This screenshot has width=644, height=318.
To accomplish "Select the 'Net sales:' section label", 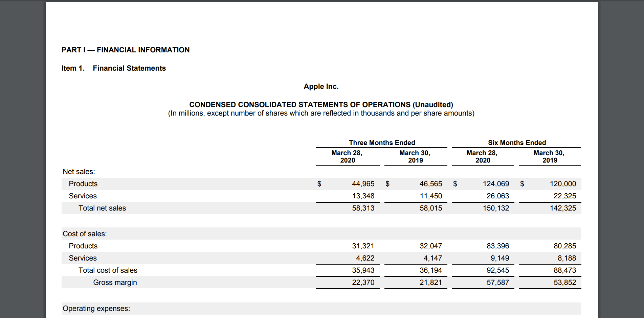I will [79, 172].
